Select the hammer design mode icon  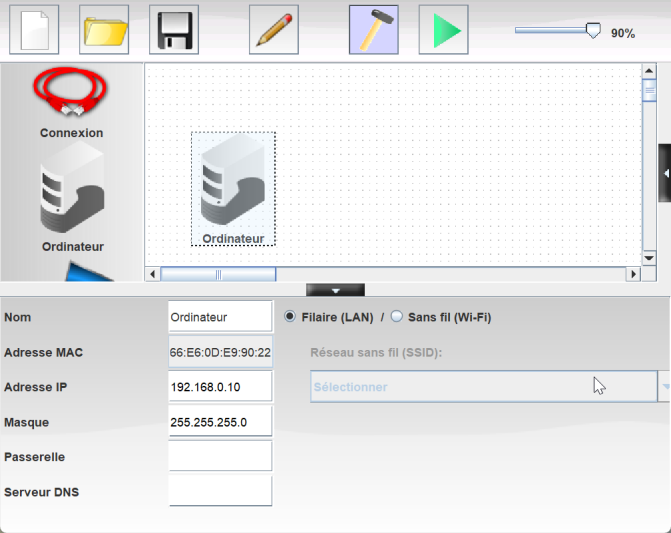374,30
